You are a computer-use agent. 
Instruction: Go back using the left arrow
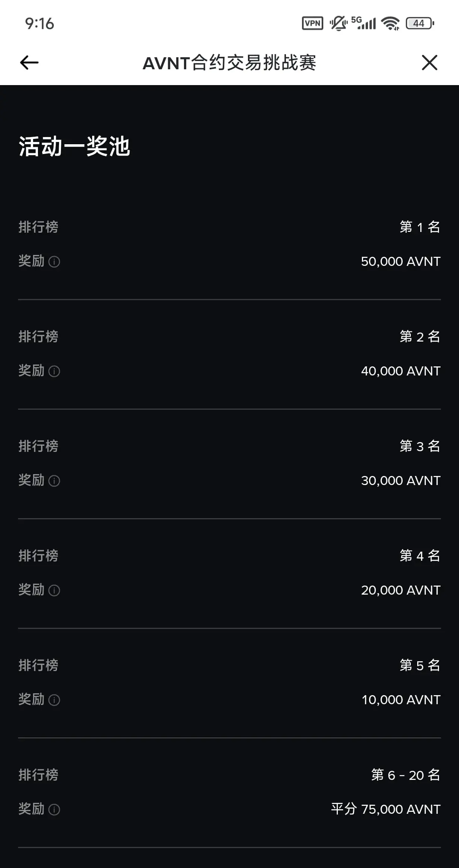[29, 63]
